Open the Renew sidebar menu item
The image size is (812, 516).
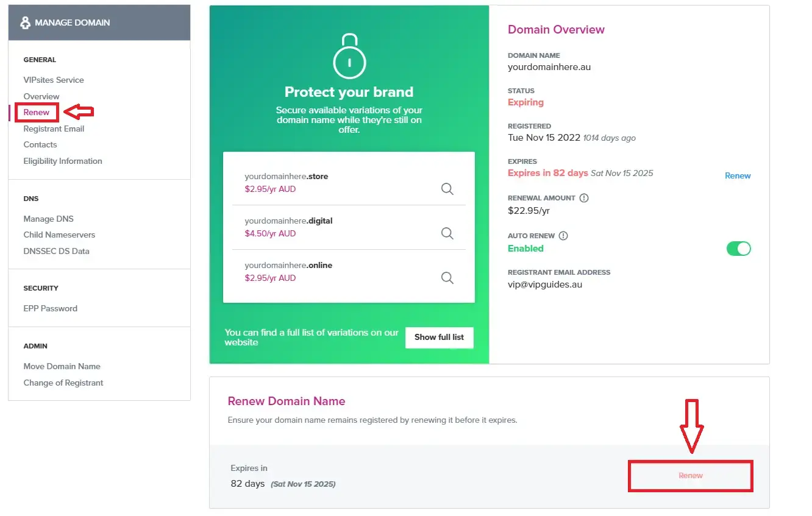point(37,113)
